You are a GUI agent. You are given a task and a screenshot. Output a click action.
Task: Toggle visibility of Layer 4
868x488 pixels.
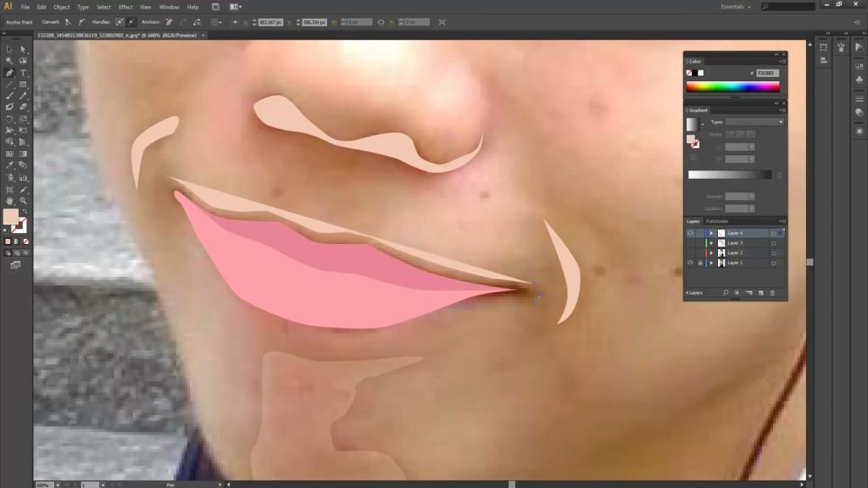(690, 233)
